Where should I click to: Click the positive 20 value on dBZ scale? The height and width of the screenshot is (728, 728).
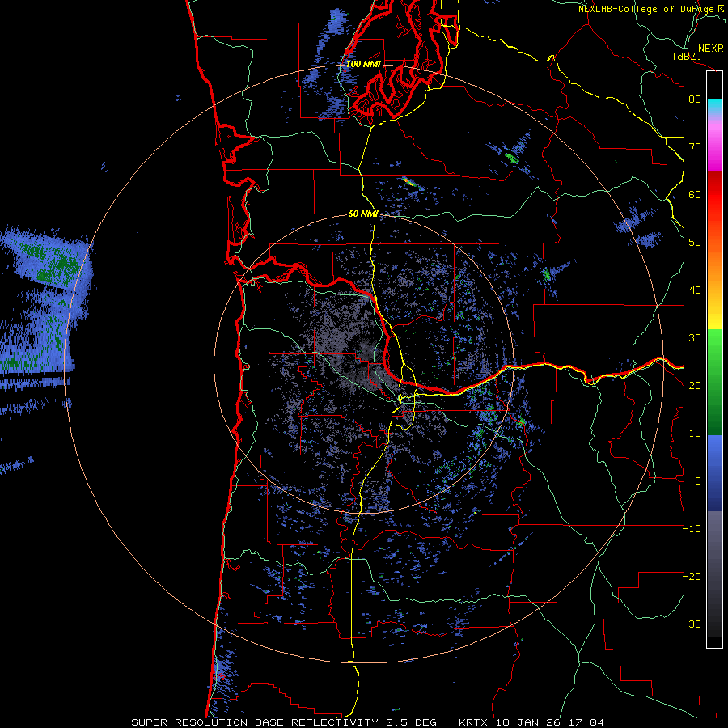click(695, 385)
